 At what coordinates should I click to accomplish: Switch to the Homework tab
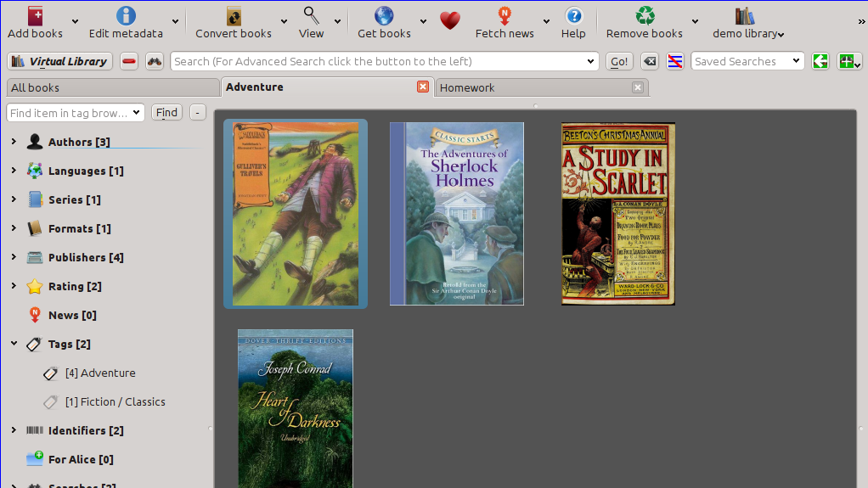(x=542, y=87)
